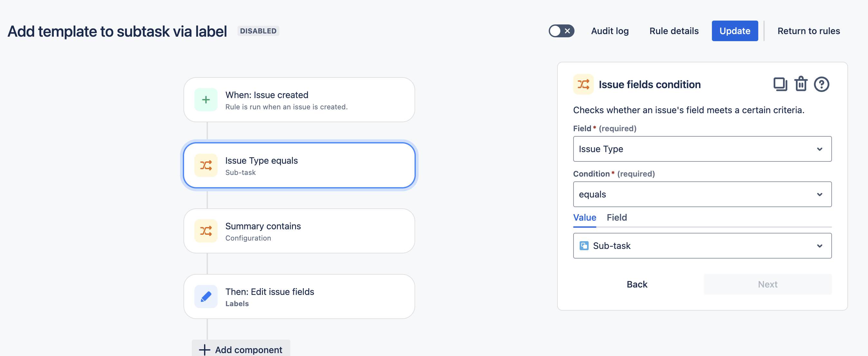
Task: Open the Sub-task value dropdown
Action: coord(702,246)
